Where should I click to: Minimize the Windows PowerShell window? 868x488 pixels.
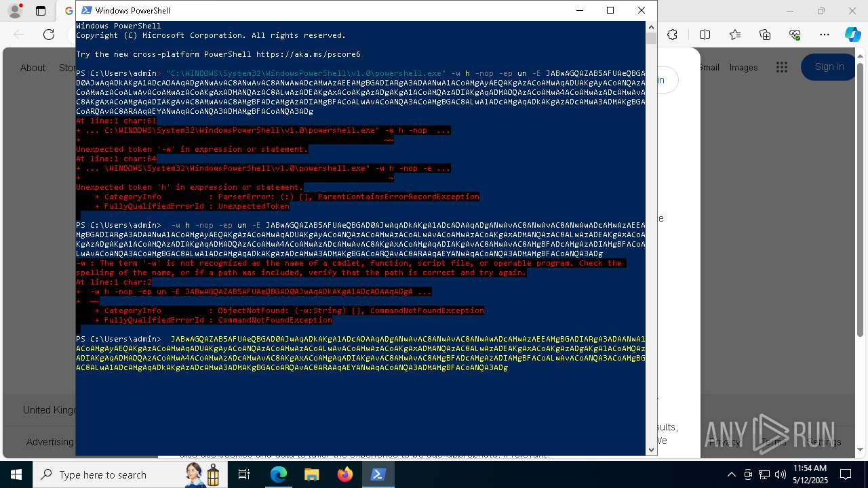coord(579,10)
